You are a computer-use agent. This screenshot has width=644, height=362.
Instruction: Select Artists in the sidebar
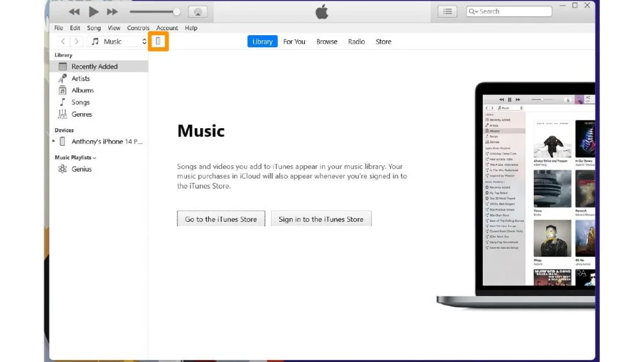99,79
